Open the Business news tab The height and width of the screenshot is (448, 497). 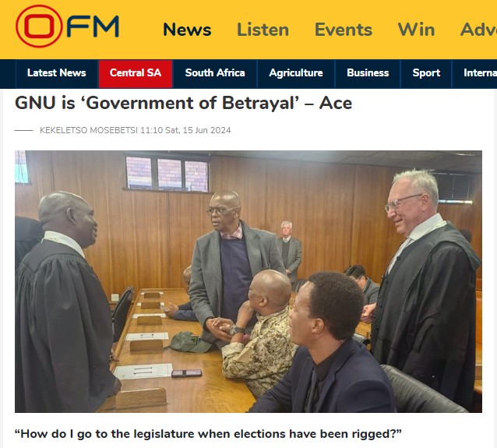click(x=368, y=73)
